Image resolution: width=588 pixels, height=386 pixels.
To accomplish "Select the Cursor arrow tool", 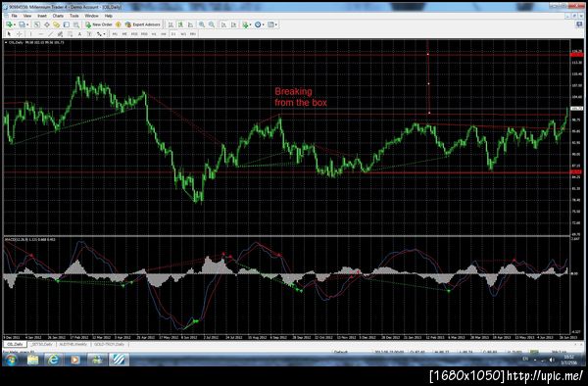I will point(9,34).
